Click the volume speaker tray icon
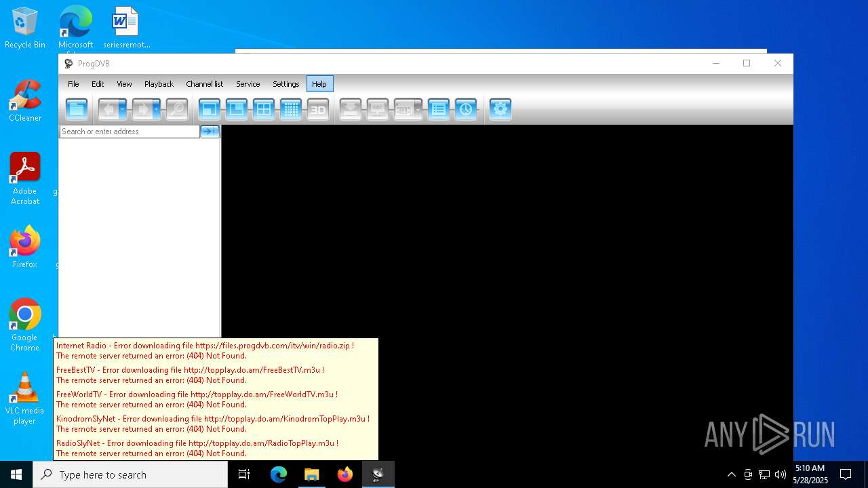 point(781,474)
